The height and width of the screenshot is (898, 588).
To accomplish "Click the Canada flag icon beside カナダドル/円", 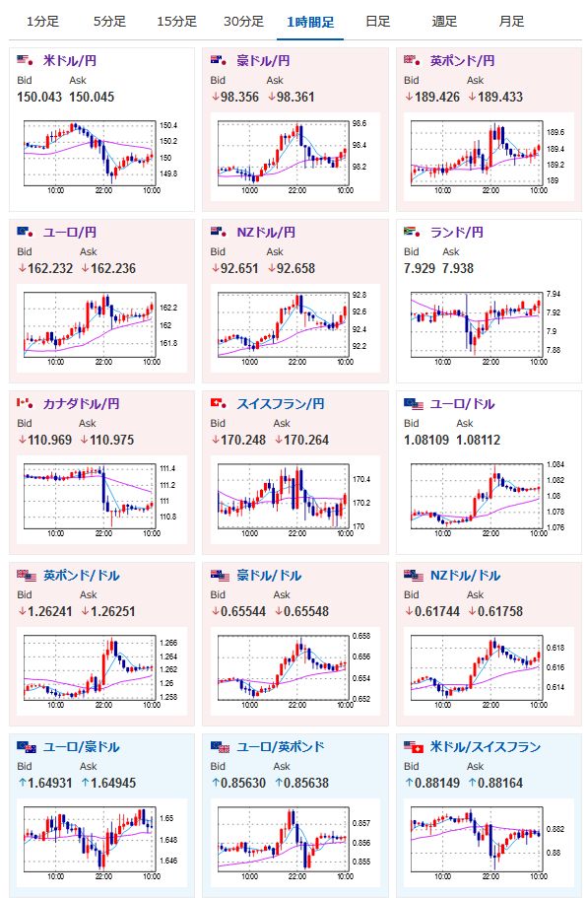I will (26, 403).
